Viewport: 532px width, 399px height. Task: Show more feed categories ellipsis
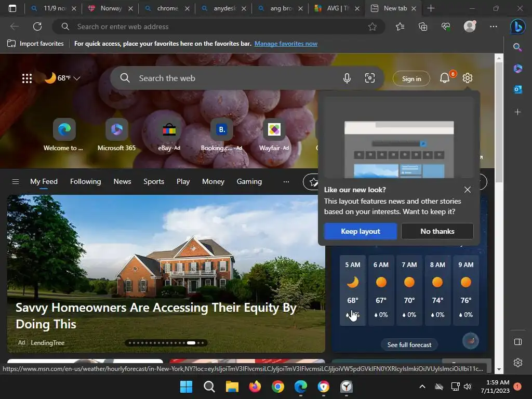[x=286, y=181]
